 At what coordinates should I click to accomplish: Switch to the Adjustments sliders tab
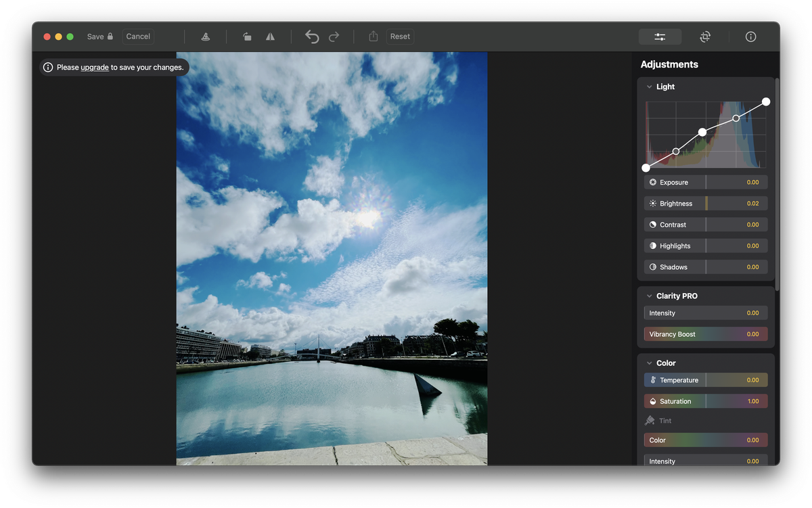[x=660, y=37]
